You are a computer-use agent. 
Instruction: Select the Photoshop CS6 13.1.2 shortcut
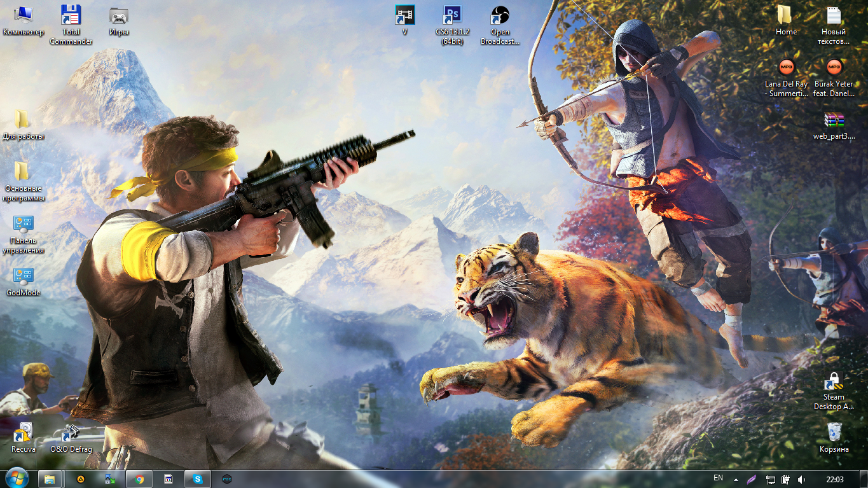[452, 24]
